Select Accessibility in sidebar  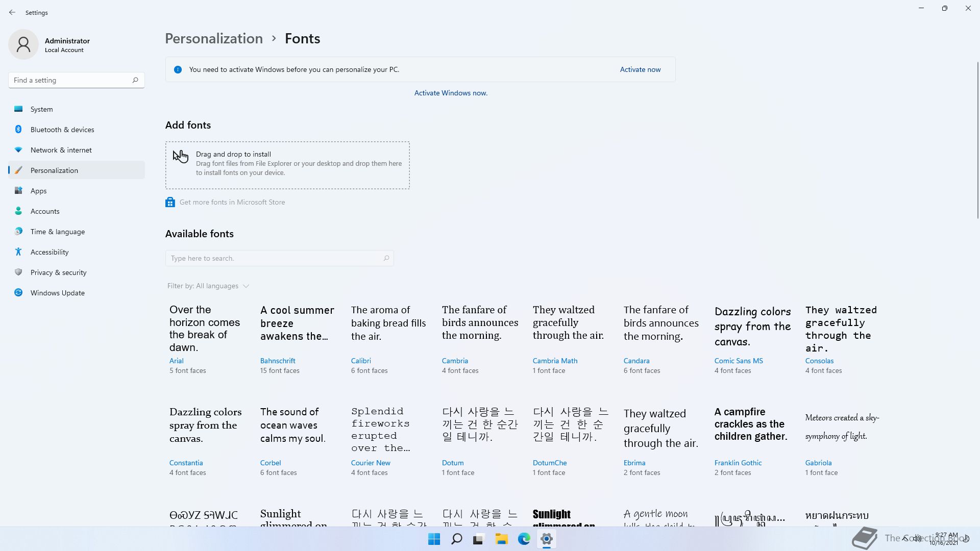point(77,252)
